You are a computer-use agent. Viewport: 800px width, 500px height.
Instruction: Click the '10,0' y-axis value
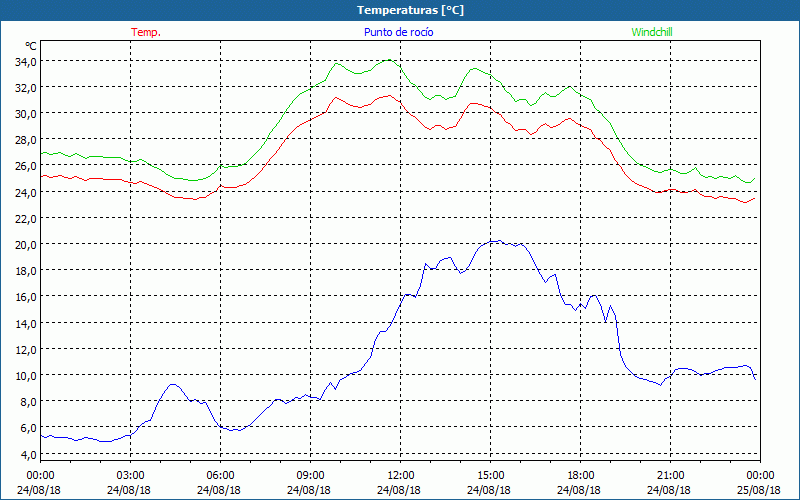click(26, 376)
